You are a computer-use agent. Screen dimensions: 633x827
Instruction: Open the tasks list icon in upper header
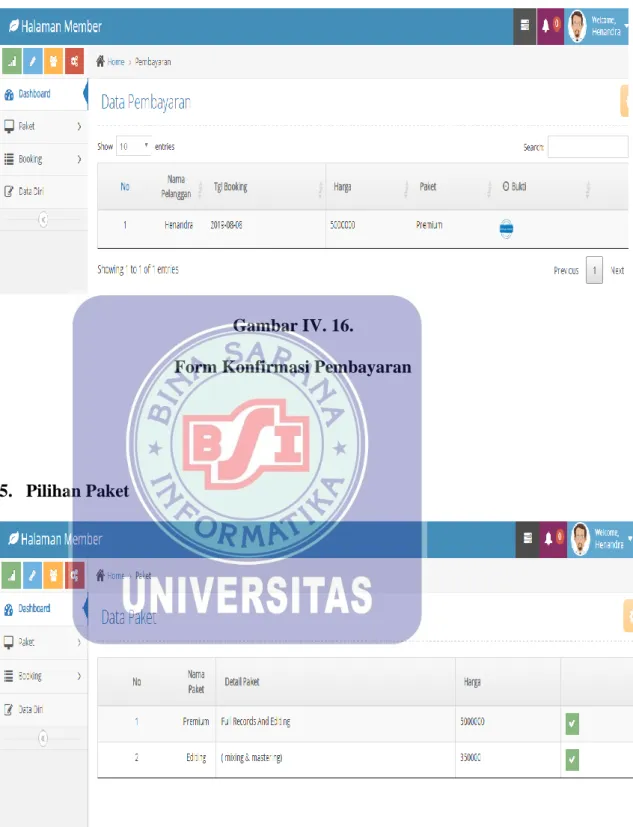[525, 25]
